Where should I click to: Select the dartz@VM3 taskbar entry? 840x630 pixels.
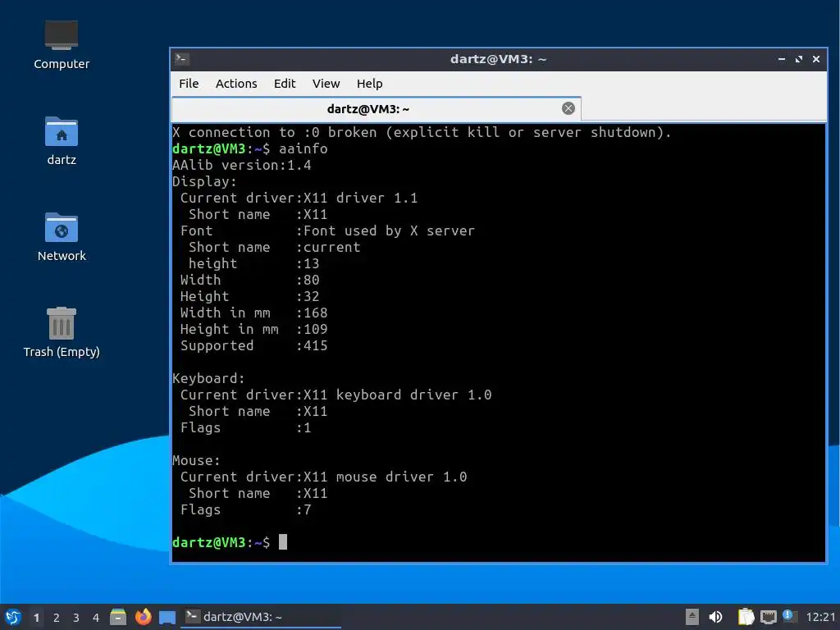pos(261,617)
